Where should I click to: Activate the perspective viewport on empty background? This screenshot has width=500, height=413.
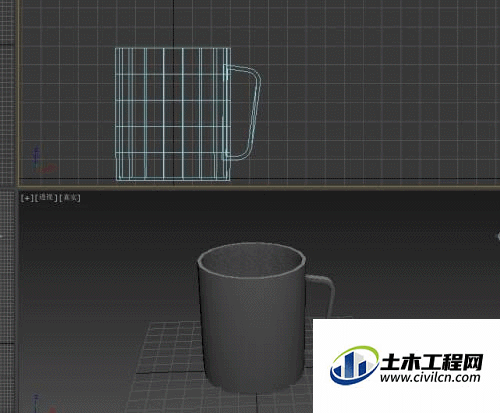[100, 267]
